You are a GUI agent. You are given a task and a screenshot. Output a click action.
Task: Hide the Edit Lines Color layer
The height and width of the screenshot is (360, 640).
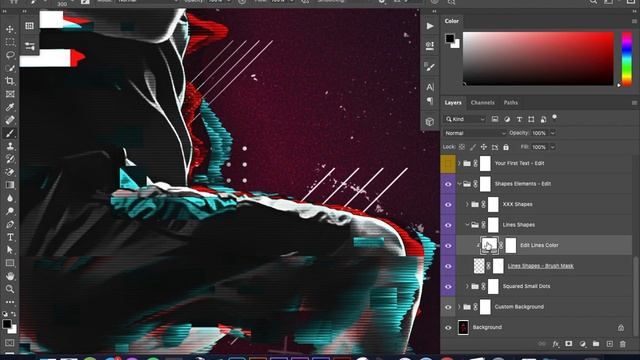pos(448,245)
